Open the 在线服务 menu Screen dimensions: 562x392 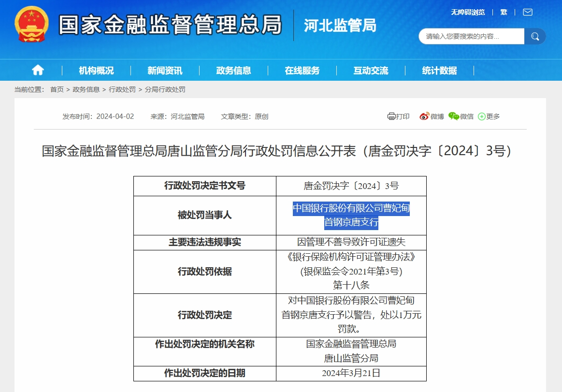click(x=302, y=70)
